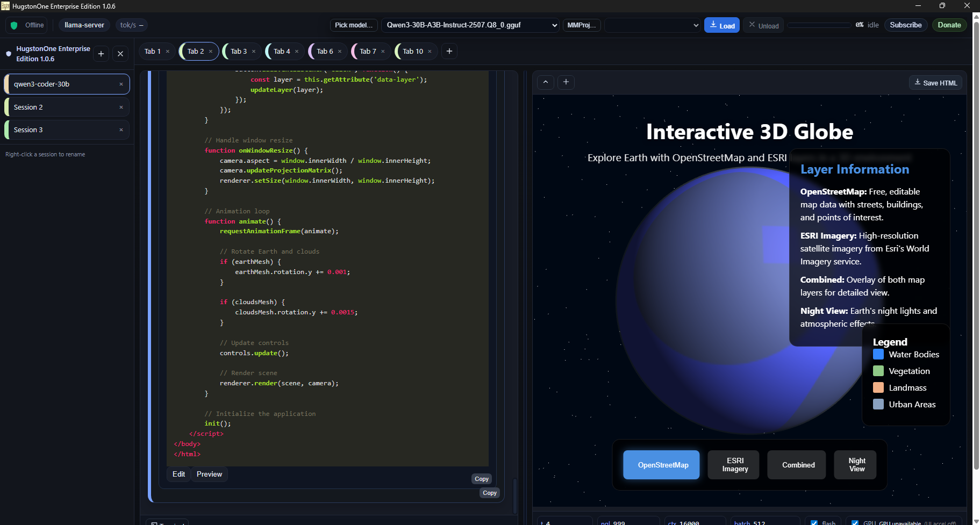Copy the code block using the upper Copy button

pos(482,479)
